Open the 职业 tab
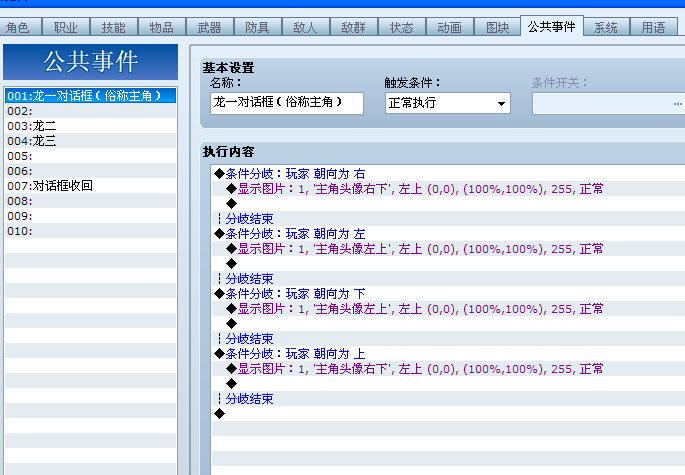 click(x=66, y=28)
